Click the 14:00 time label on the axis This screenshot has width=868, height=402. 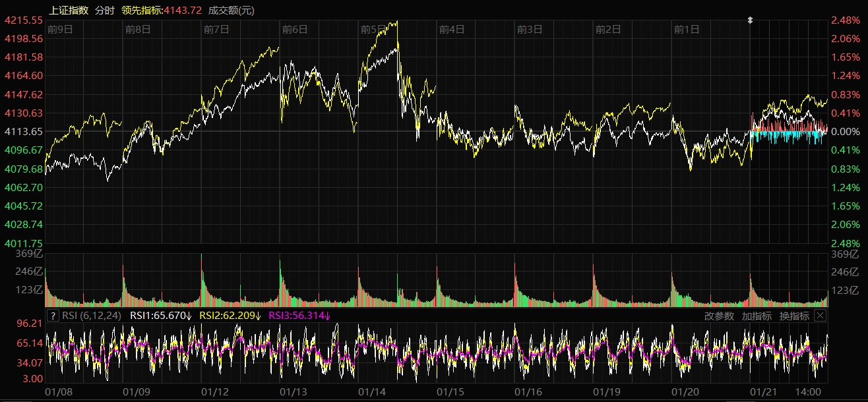point(807,391)
